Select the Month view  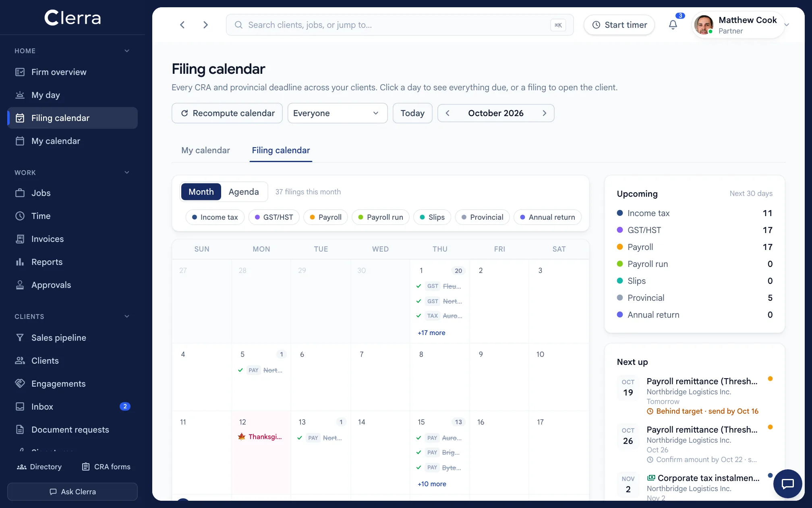201,192
